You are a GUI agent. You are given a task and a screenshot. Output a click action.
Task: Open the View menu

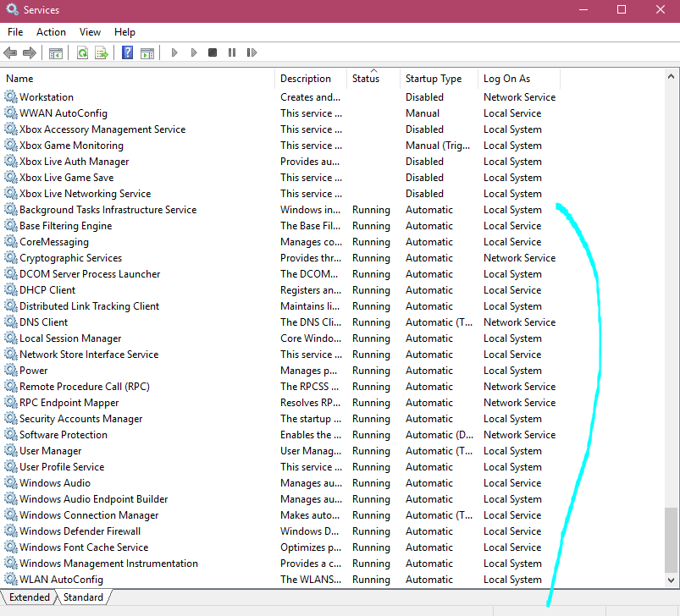tap(90, 32)
